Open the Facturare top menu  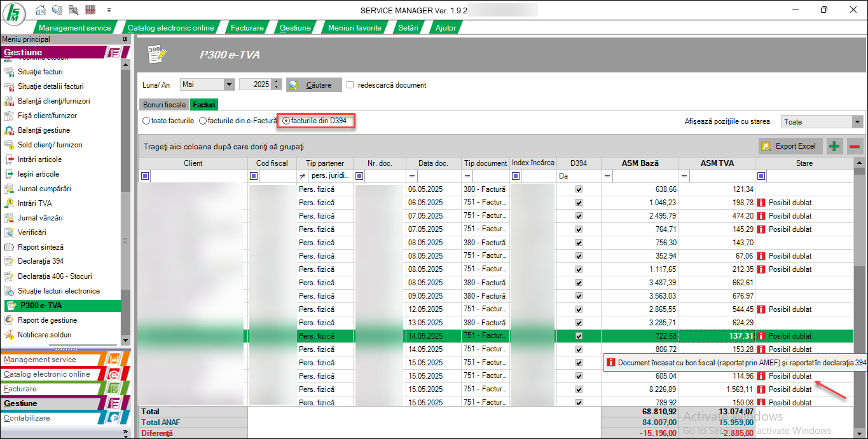(247, 28)
